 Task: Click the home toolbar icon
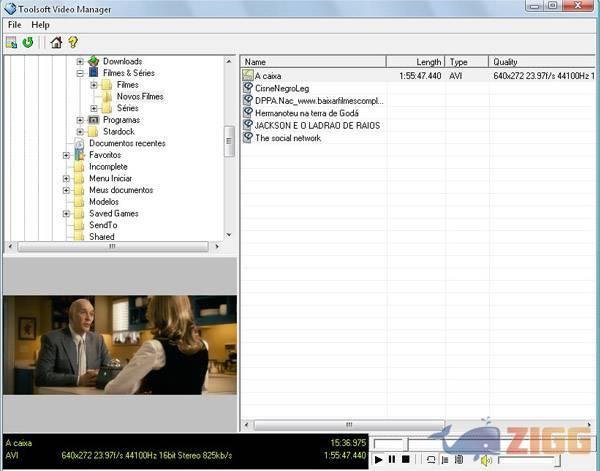[56, 42]
